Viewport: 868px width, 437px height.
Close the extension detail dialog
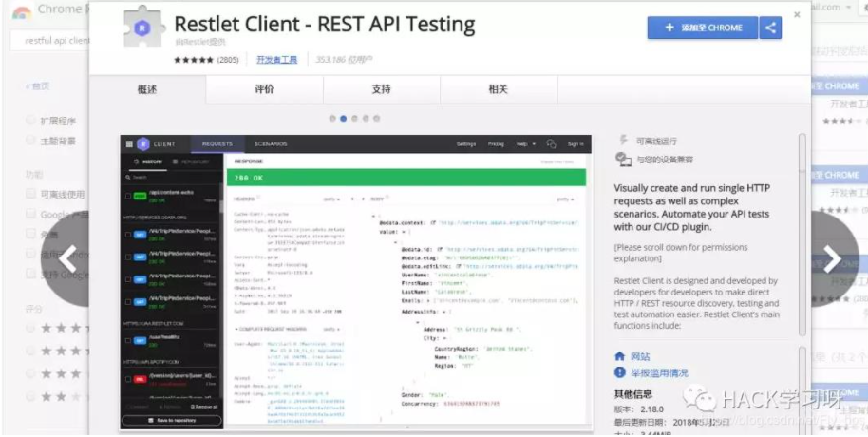[x=797, y=15]
